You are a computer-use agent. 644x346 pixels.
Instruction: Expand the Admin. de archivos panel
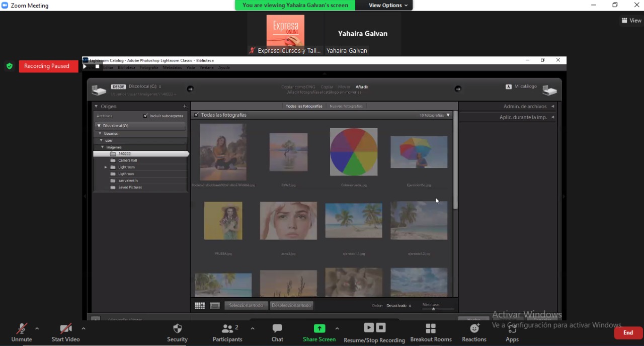[x=528, y=106]
